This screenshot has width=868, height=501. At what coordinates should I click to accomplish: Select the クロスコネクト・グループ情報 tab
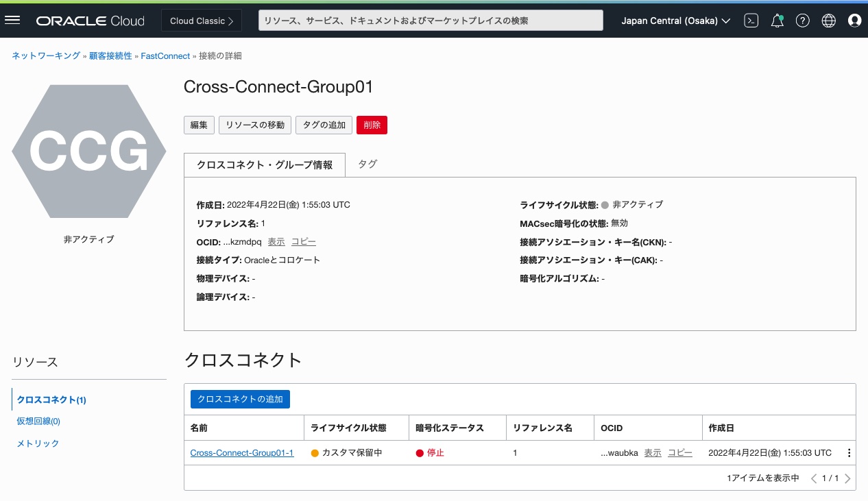tap(264, 164)
